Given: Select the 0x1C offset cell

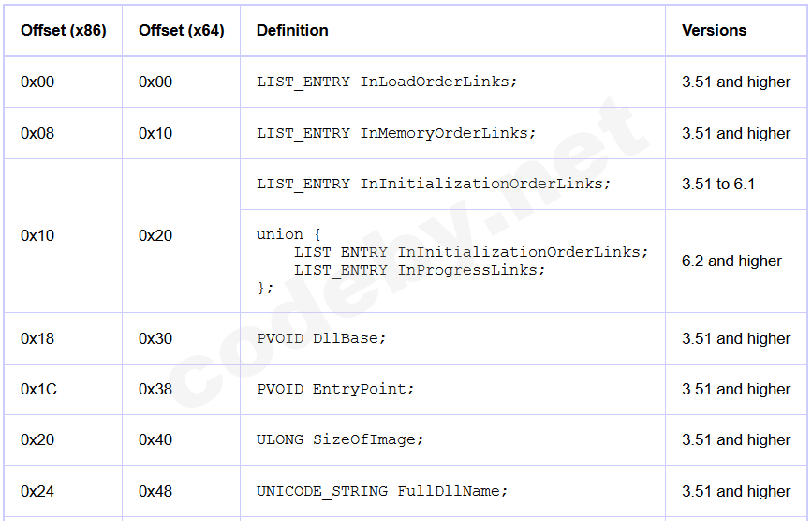Looking at the screenshot, I should pyautogui.click(x=38, y=390).
